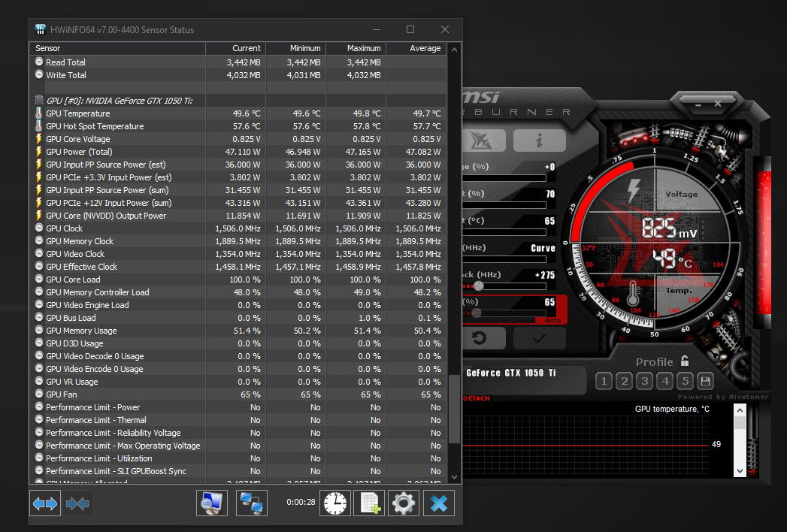Start logging with the sheet-plus icon

click(x=369, y=503)
